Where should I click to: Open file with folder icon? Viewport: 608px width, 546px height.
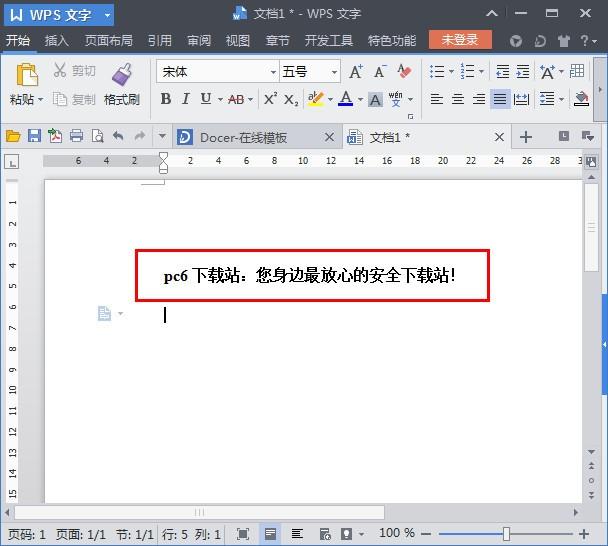click(13, 136)
